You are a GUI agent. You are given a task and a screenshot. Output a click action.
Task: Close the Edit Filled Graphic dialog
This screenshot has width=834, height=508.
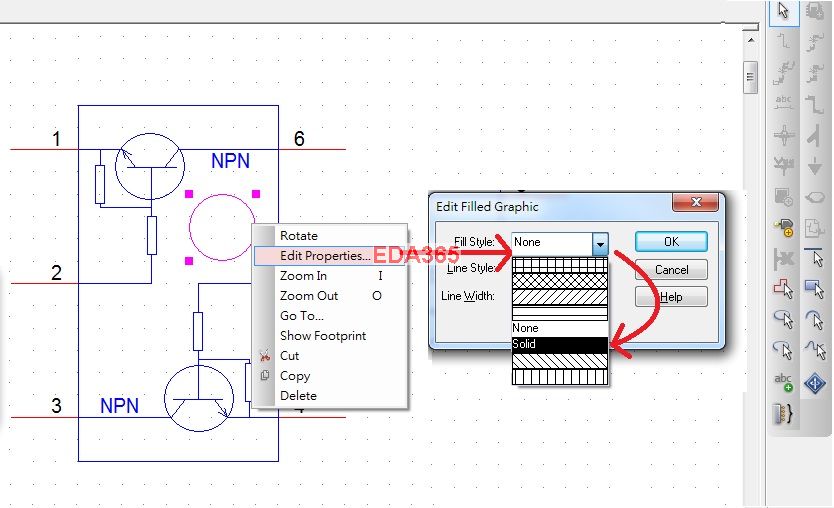pos(696,202)
